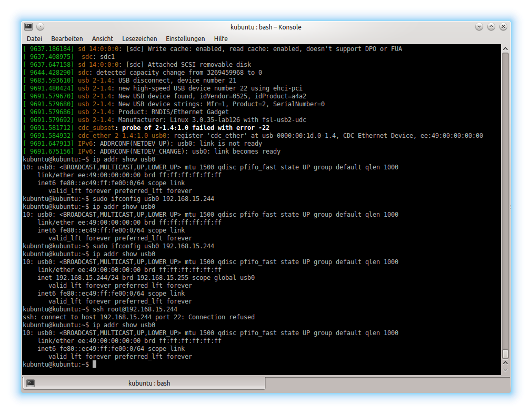Minimize the Konsole window
Image resolution: width=532 pixels, height=414 pixels.
(479, 26)
